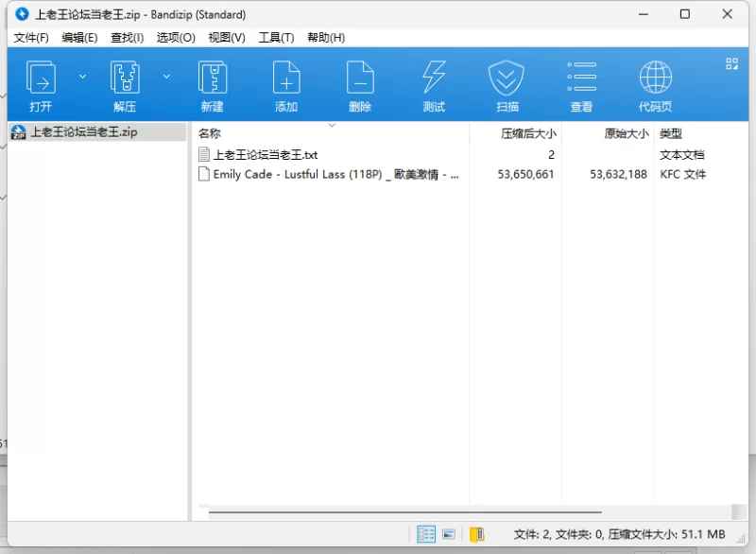Select 上老王论坛当老王.txt in the file list
The height and width of the screenshot is (554, 756).
click(265, 154)
